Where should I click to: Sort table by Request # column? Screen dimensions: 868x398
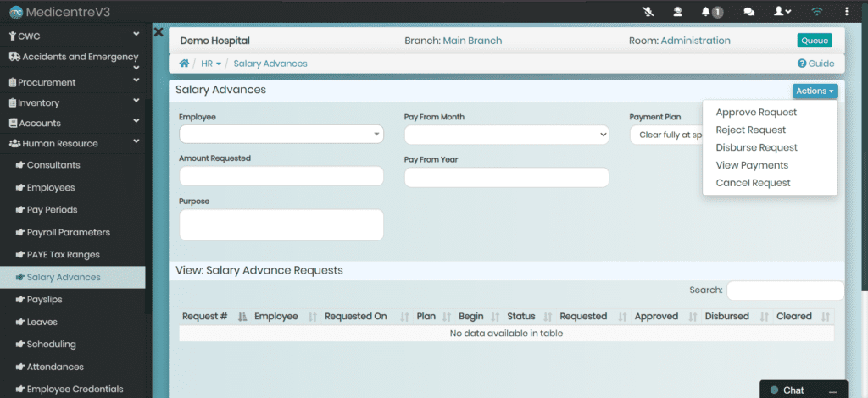(x=214, y=317)
